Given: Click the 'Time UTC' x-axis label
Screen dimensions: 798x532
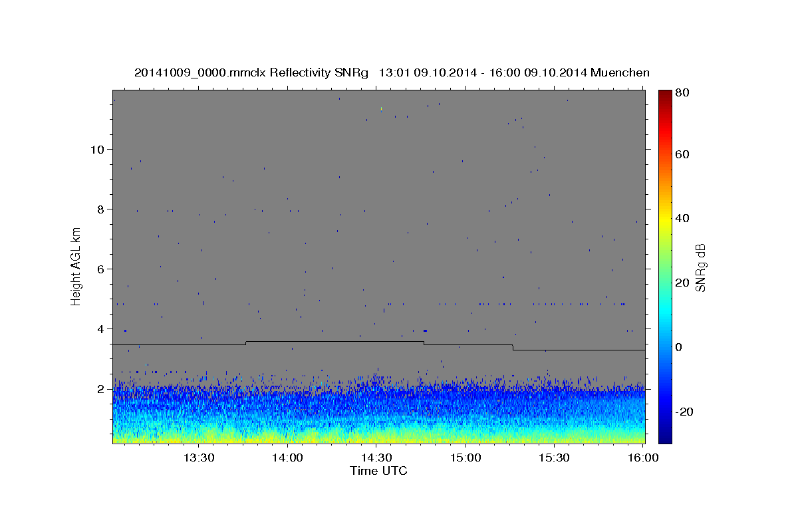Looking at the screenshot, I should coord(378,471).
